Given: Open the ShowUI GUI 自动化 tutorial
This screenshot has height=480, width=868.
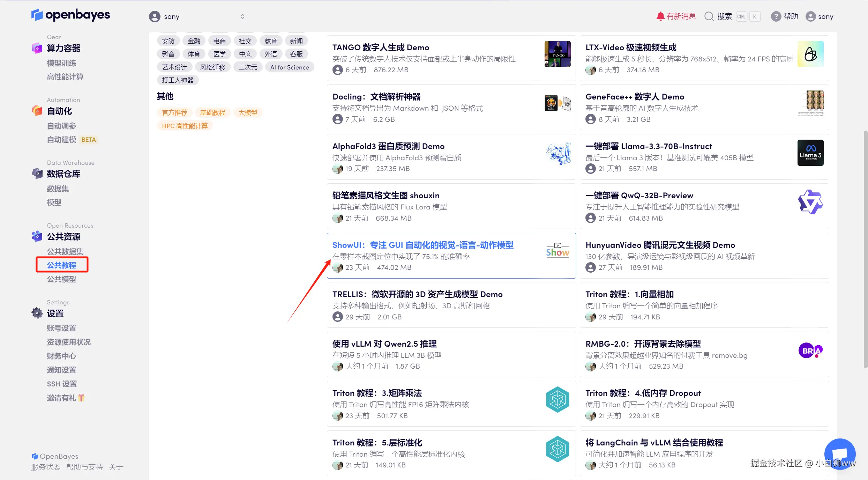Looking at the screenshot, I should pos(423,245).
